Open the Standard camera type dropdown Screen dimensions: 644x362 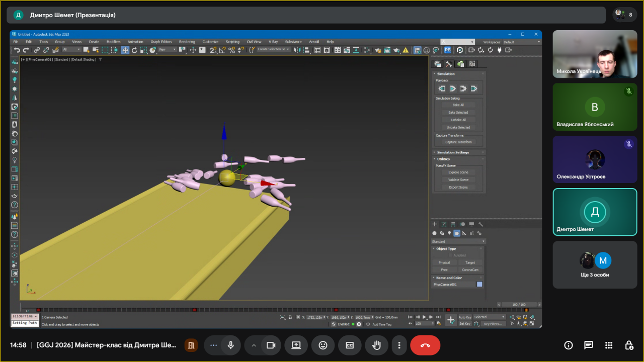[x=458, y=241]
